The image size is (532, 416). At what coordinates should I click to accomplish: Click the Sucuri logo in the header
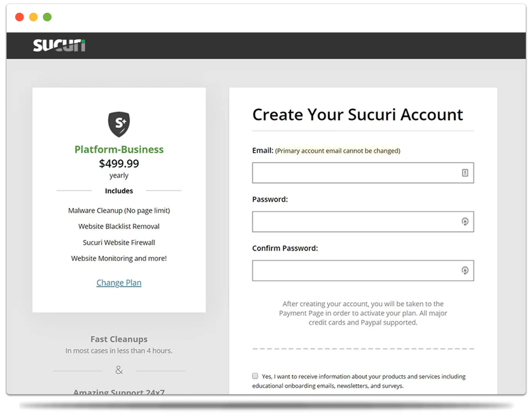pos(59,46)
